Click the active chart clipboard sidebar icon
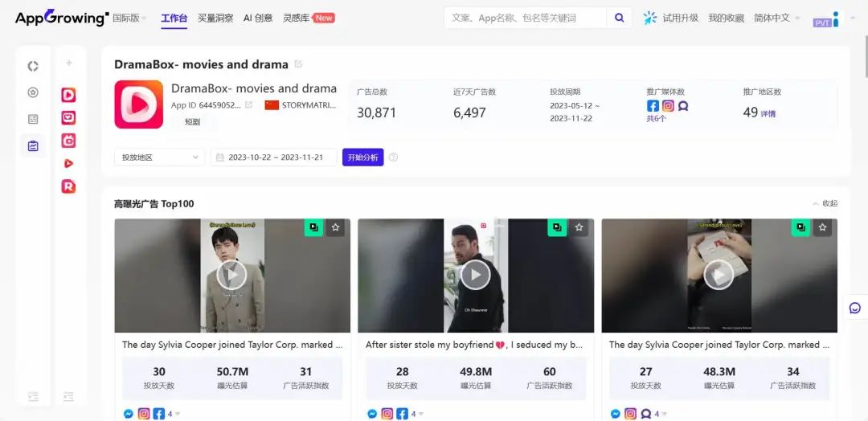This screenshot has height=421, width=868. click(x=33, y=146)
